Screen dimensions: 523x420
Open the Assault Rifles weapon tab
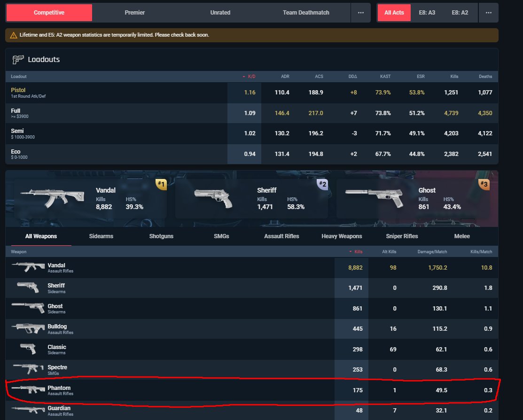pos(281,236)
